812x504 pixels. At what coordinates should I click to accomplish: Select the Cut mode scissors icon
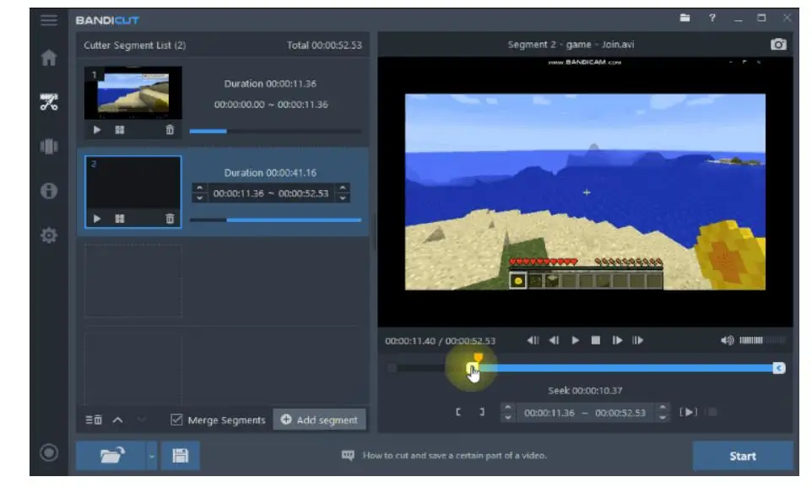point(49,103)
